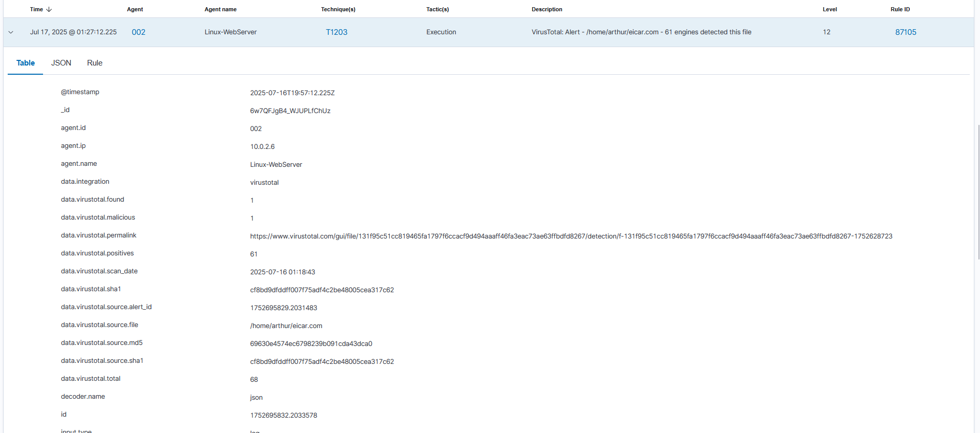Open agent 002 link

[138, 32]
